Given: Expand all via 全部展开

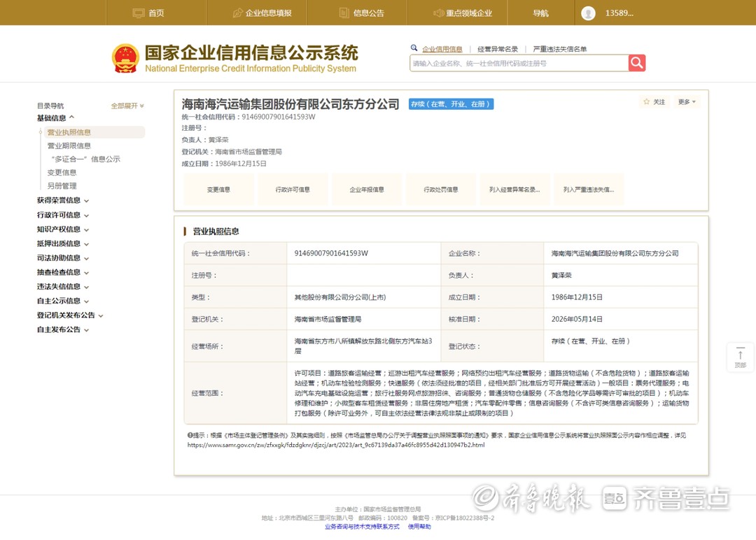Looking at the screenshot, I should point(127,106).
